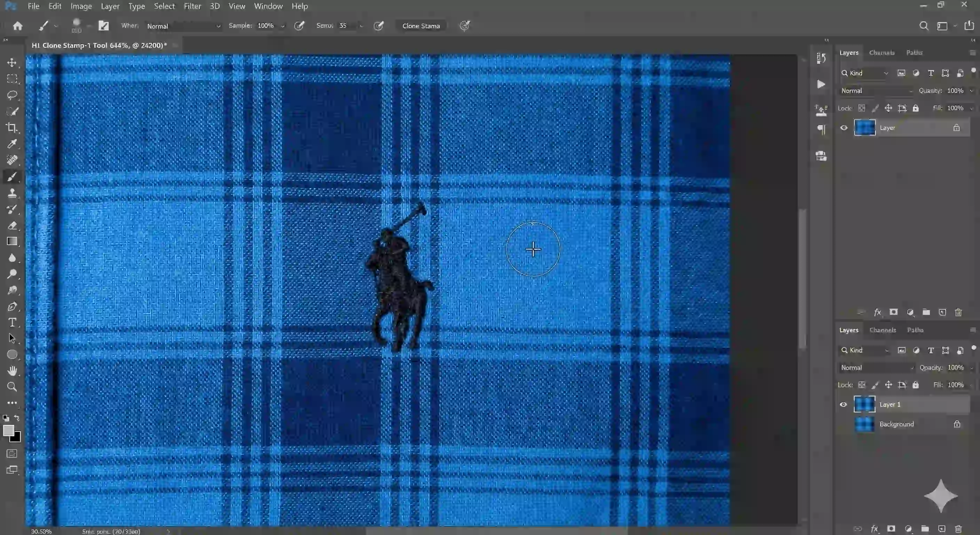This screenshot has width=980, height=535.
Task: Select the Type tool
Action: click(x=13, y=323)
